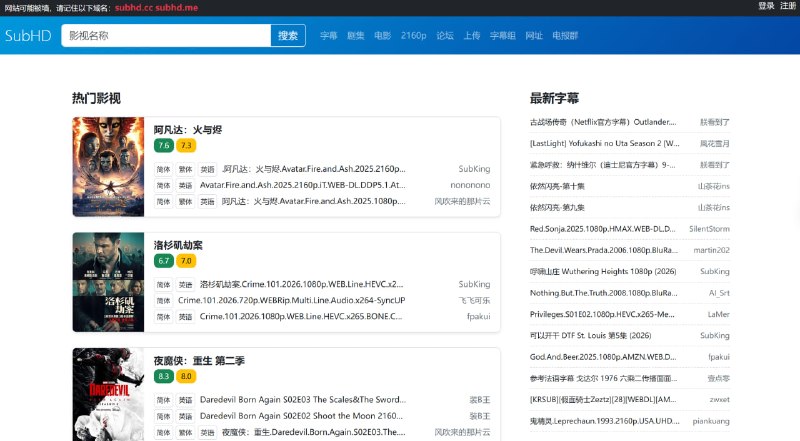The width and height of the screenshot is (800, 441).
Task: Click 登录 in the top bar
Action: click(x=766, y=6)
